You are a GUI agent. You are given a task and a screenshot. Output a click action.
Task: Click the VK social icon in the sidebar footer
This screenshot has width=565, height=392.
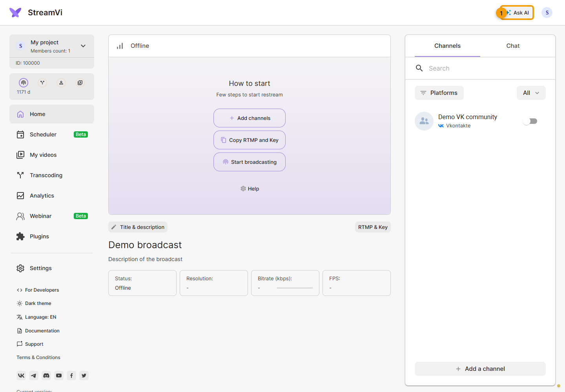click(x=21, y=376)
